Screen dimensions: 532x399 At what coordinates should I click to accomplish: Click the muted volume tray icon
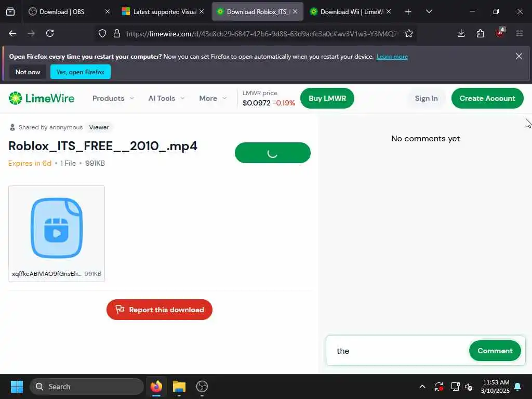469,387
